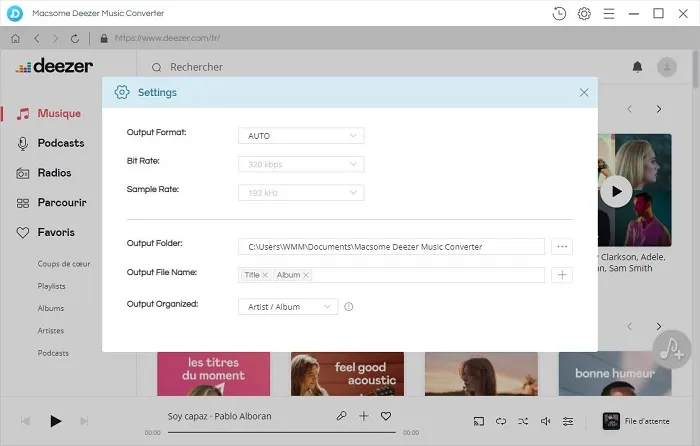700x446 pixels.
Task: Open the conversion history clock icon
Action: pos(559,13)
